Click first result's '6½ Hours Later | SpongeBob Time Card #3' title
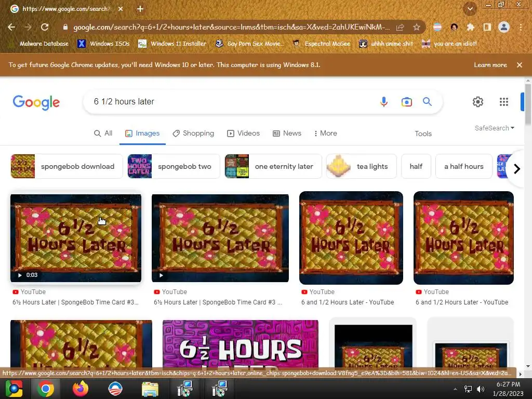 pos(75,302)
